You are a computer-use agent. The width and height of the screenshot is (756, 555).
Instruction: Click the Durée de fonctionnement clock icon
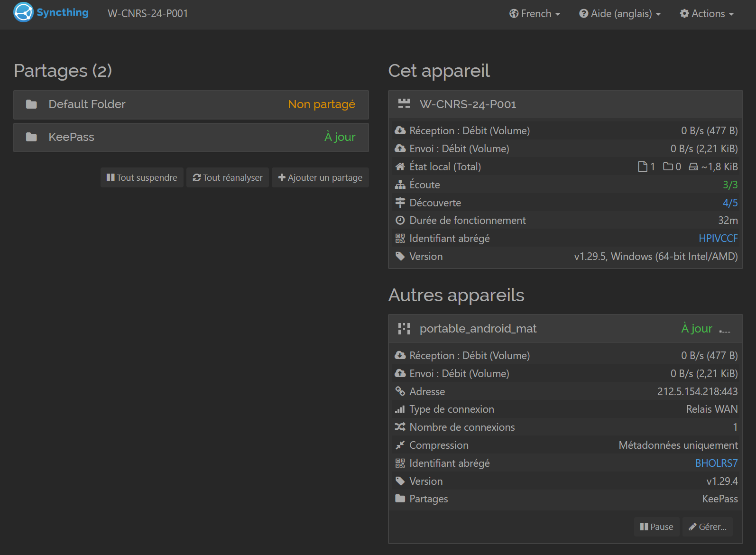(400, 220)
